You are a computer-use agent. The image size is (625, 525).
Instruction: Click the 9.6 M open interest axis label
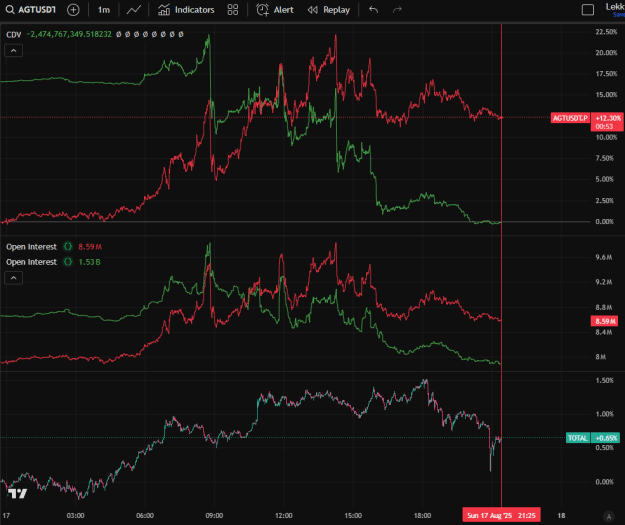(604, 257)
